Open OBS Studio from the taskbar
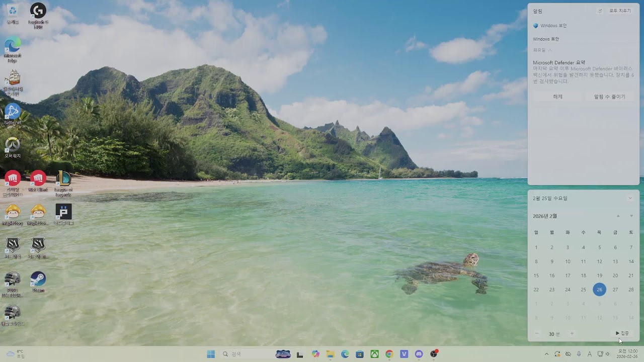644x362 pixels. pyautogui.click(x=434, y=354)
